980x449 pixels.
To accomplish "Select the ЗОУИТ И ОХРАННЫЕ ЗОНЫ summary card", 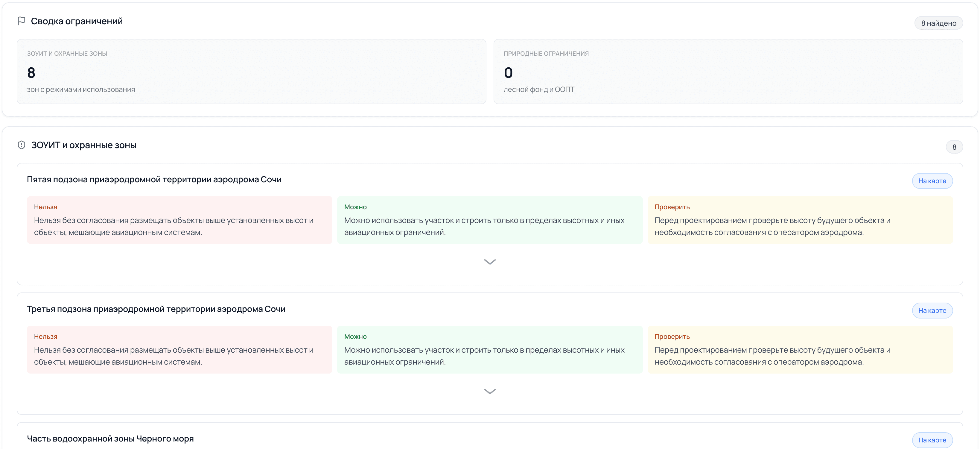I will 252,72.
